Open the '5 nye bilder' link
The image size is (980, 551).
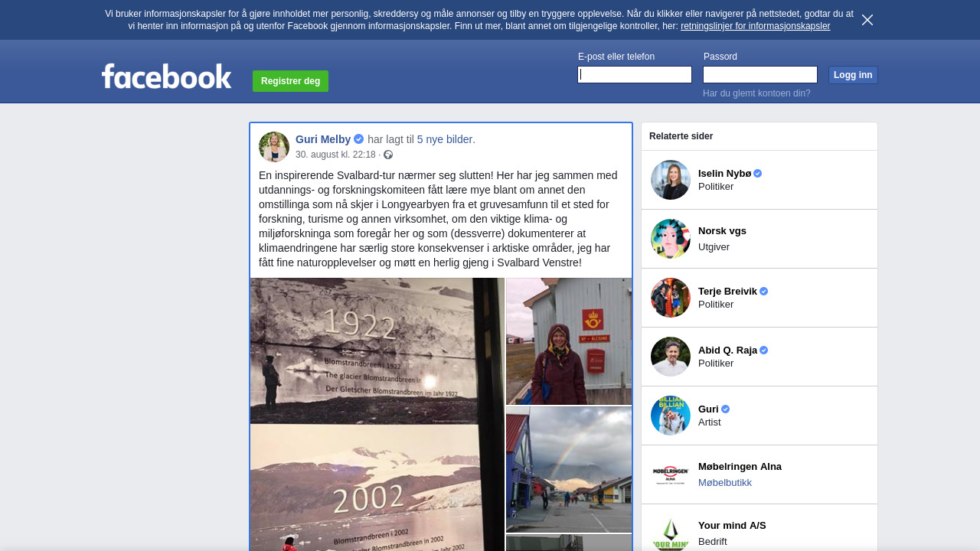446,139
